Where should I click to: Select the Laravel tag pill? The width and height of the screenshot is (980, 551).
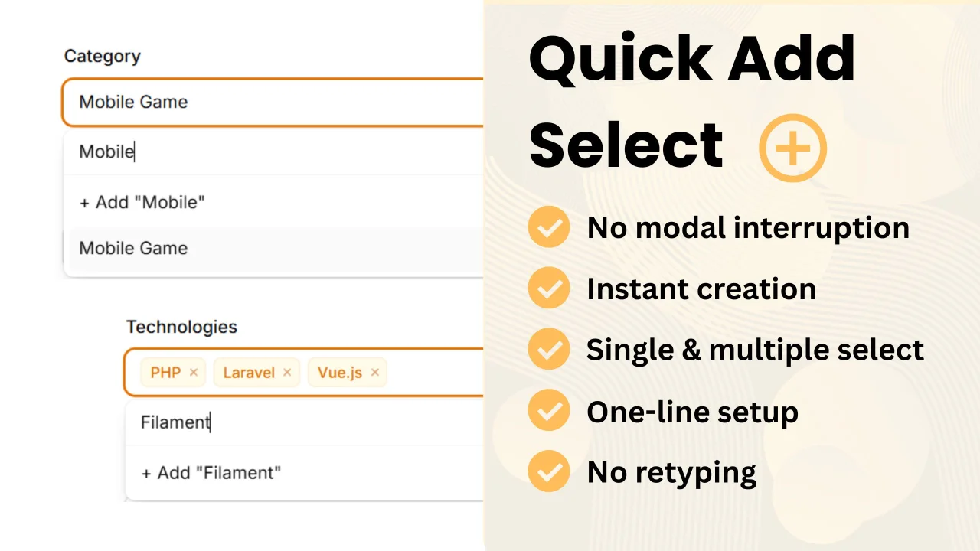coord(249,373)
